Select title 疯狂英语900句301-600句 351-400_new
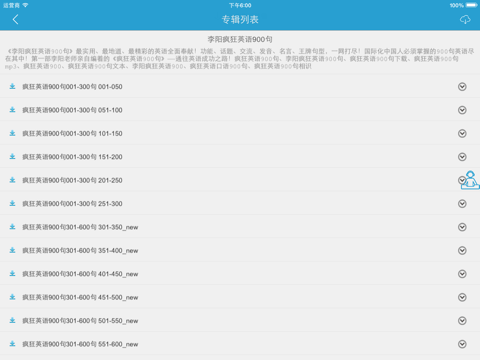 tap(80, 250)
